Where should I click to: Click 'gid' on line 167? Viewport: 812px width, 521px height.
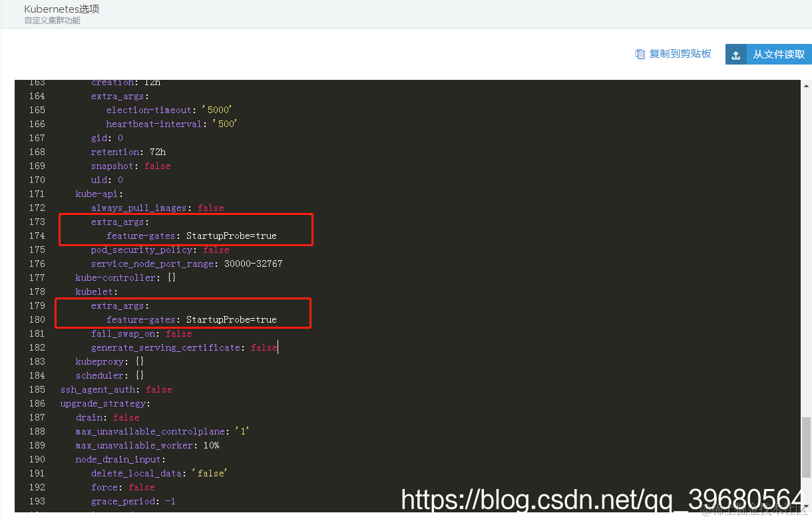coord(99,138)
